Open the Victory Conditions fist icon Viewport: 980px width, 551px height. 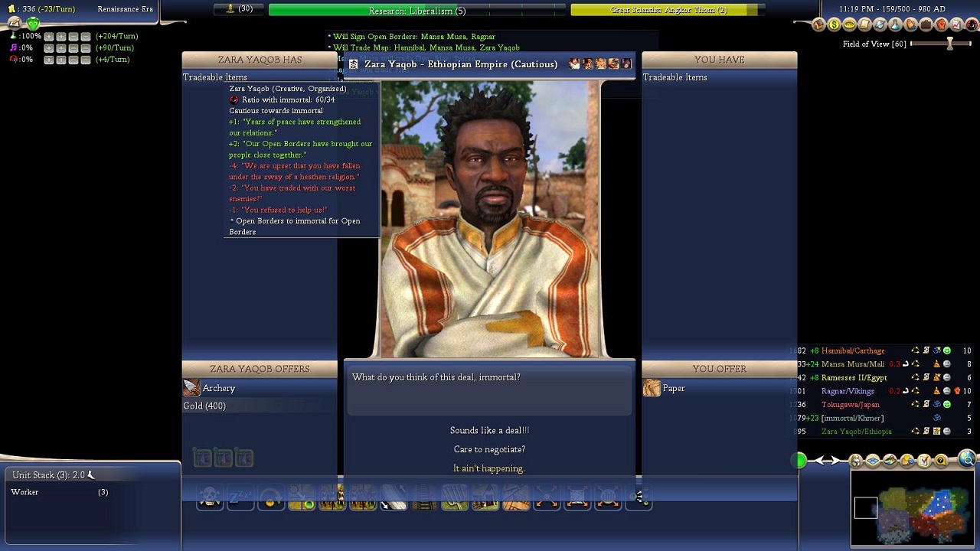pos(941,24)
